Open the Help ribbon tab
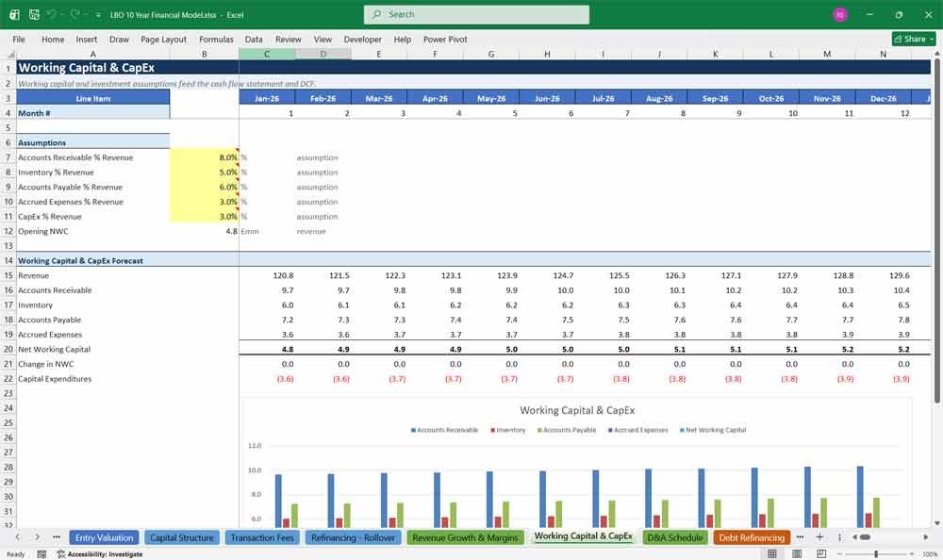The height and width of the screenshot is (560, 943). click(x=403, y=39)
